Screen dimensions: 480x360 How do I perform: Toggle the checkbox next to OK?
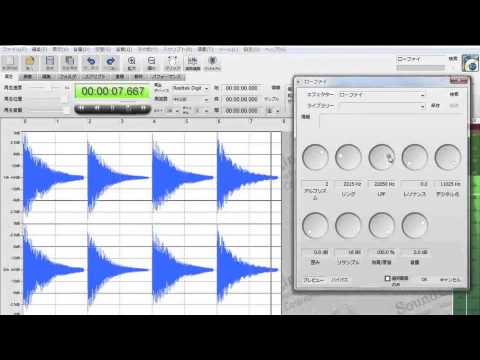tap(387, 278)
